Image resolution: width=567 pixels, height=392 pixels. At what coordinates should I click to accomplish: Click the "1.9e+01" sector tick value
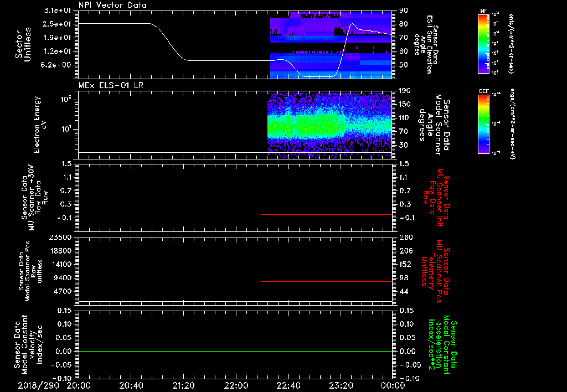coord(58,38)
